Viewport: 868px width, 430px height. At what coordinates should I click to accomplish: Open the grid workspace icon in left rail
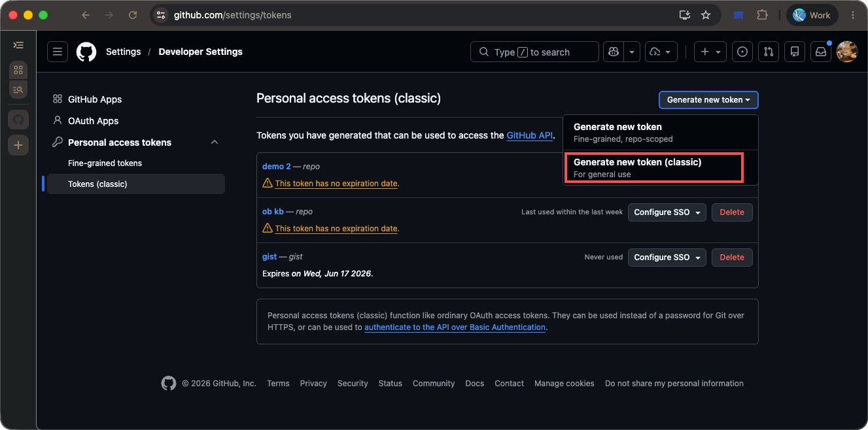[18, 70]
